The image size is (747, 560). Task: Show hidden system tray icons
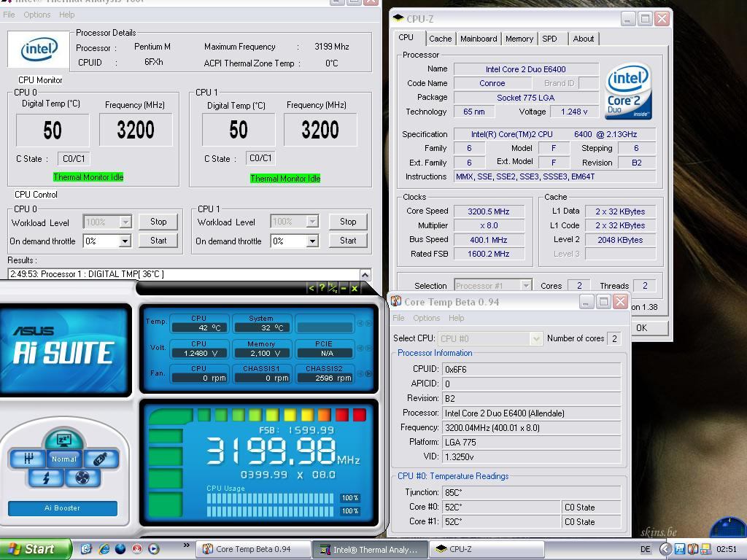click(x=665, y=549)
